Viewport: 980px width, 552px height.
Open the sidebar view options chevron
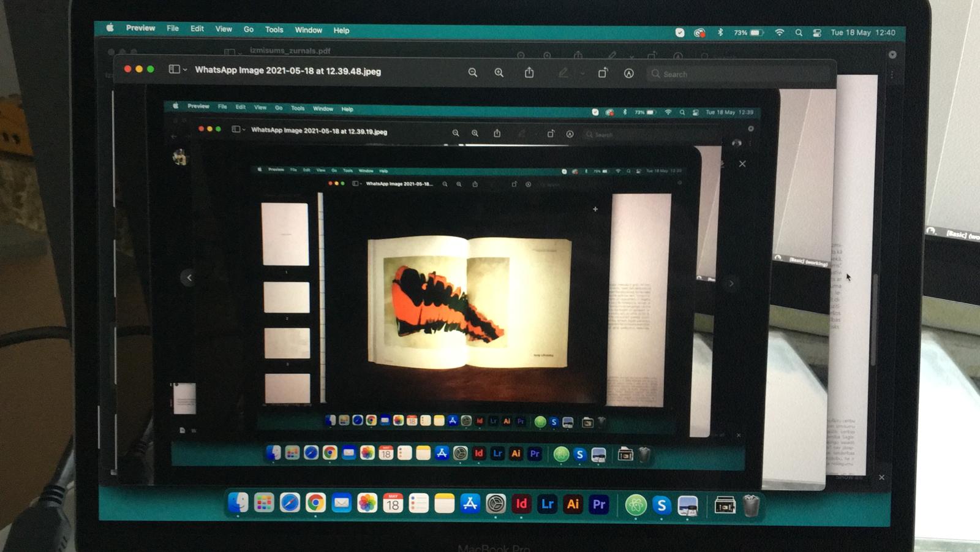click(185, 70)
